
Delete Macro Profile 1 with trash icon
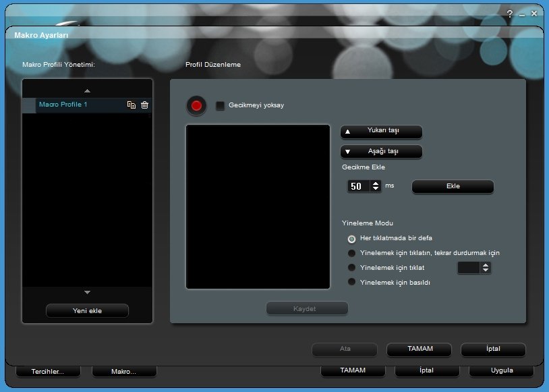144,105
